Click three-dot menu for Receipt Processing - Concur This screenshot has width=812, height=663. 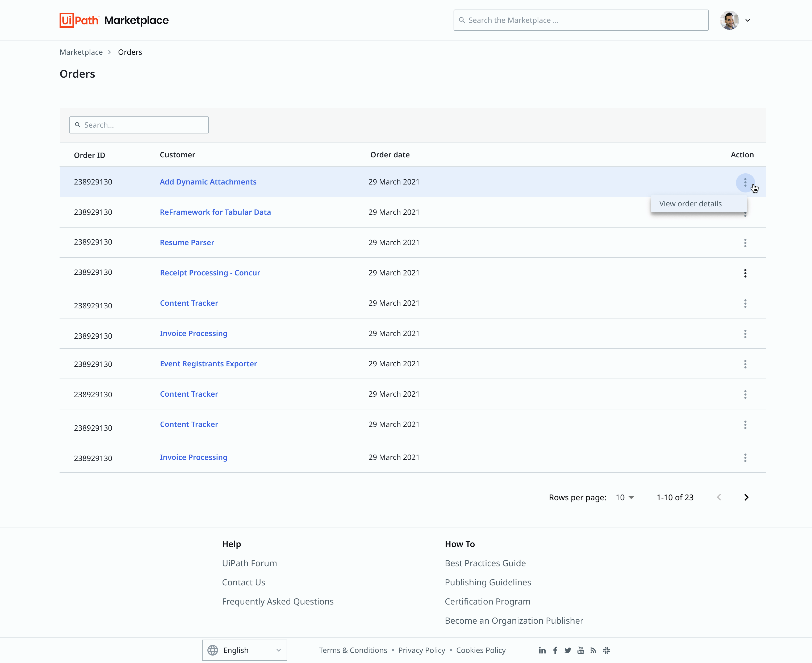745,273
